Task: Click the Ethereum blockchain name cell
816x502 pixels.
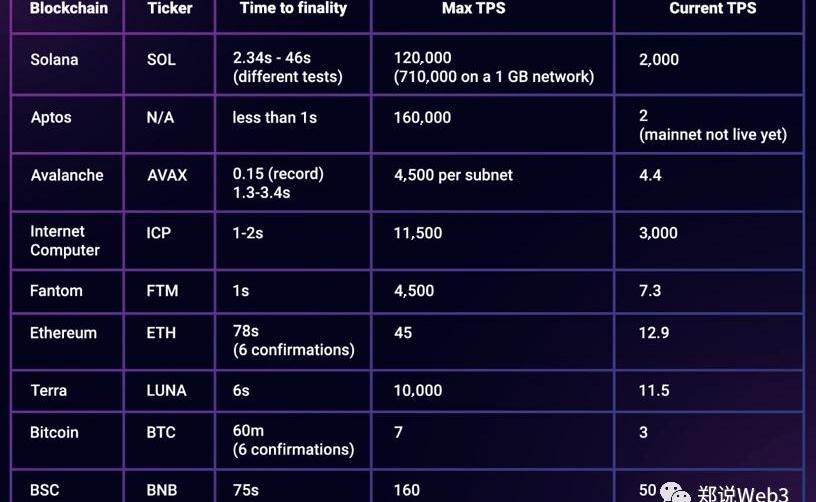Action: pyautogui.click(x=63, y=333)
